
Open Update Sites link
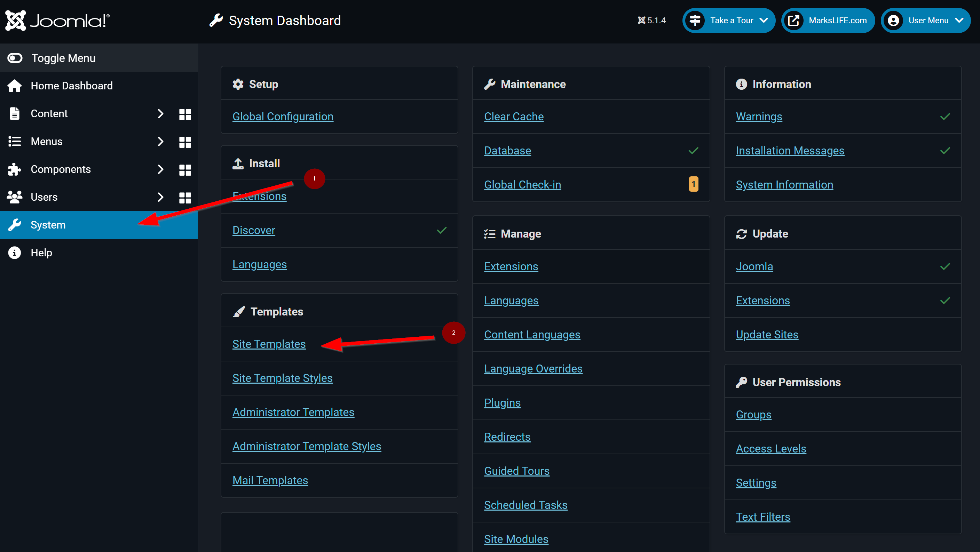point(767,335)
